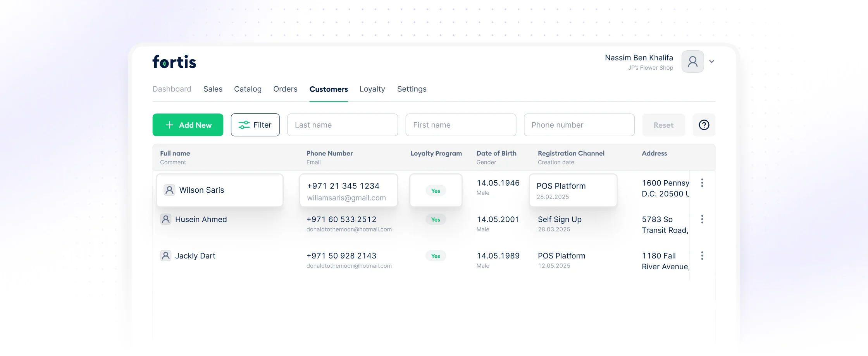Open the help question mark icon
Image resolution: width=868 pixels, height=356 pixels.
click(x=704, y=125)
